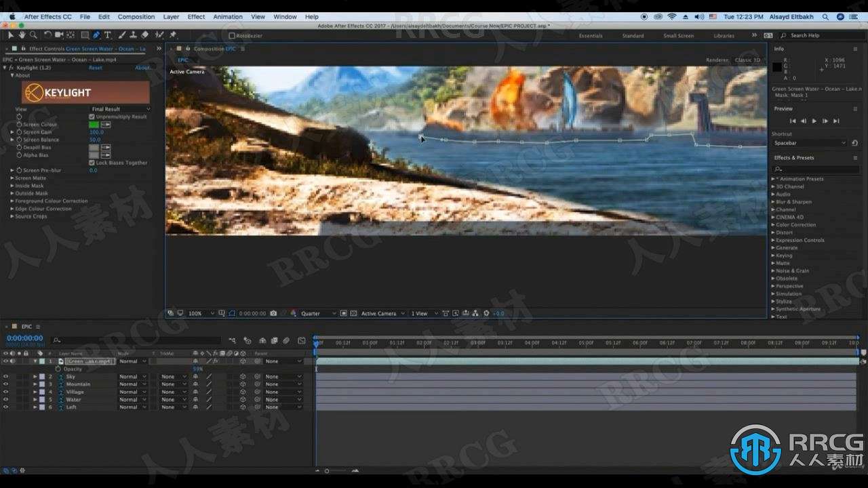Hide the Water layer eye toggle

(x=5, y=399)
